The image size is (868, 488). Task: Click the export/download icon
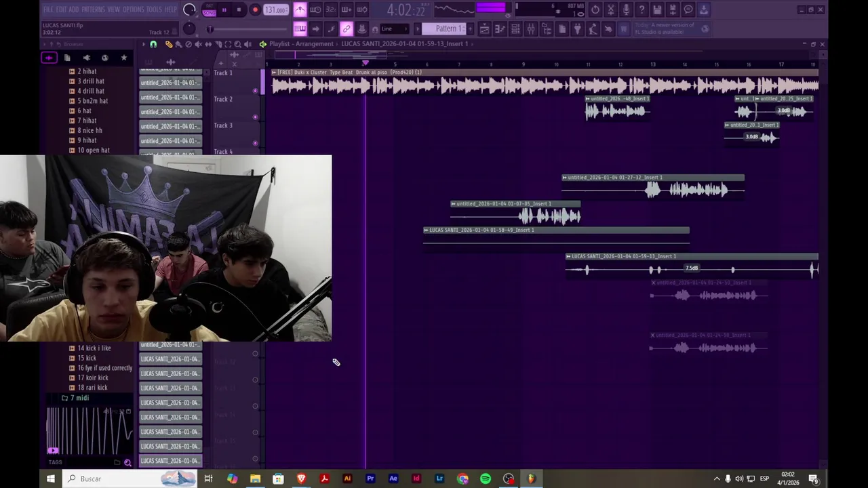[704, 9]
